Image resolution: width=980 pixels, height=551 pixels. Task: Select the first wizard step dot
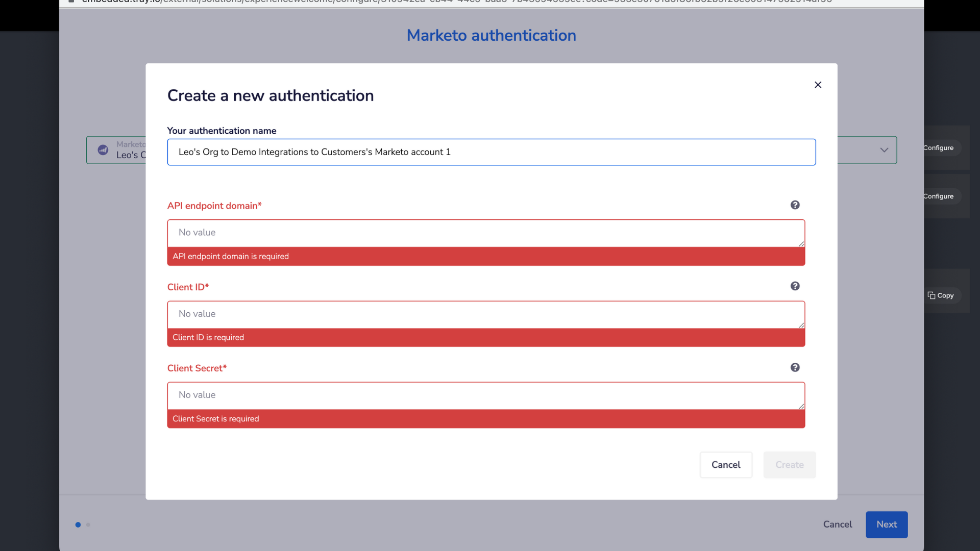(x=78, y=524)
